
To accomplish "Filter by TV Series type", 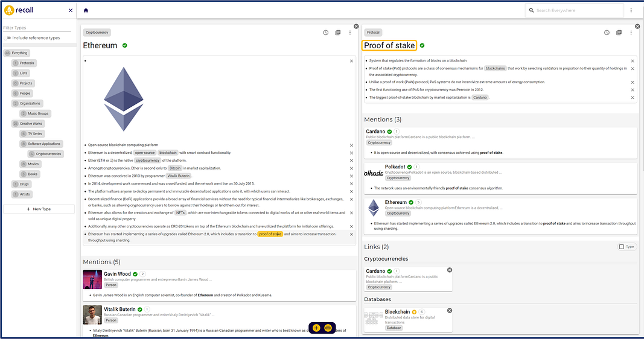I will coord(32,134).
